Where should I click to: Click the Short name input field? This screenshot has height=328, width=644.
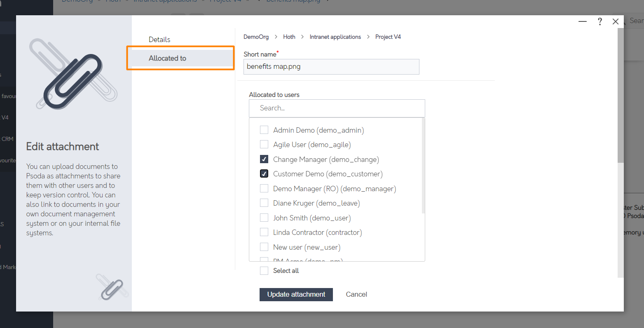[x=331, y=66]
